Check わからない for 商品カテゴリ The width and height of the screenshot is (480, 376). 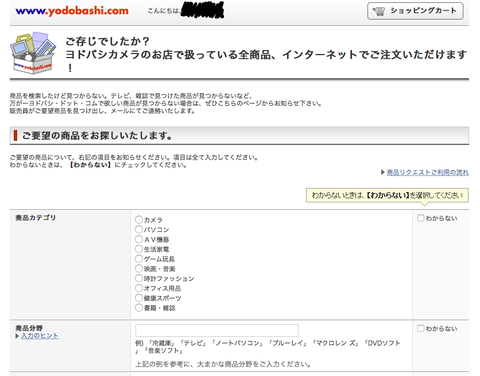pos(421,218)
